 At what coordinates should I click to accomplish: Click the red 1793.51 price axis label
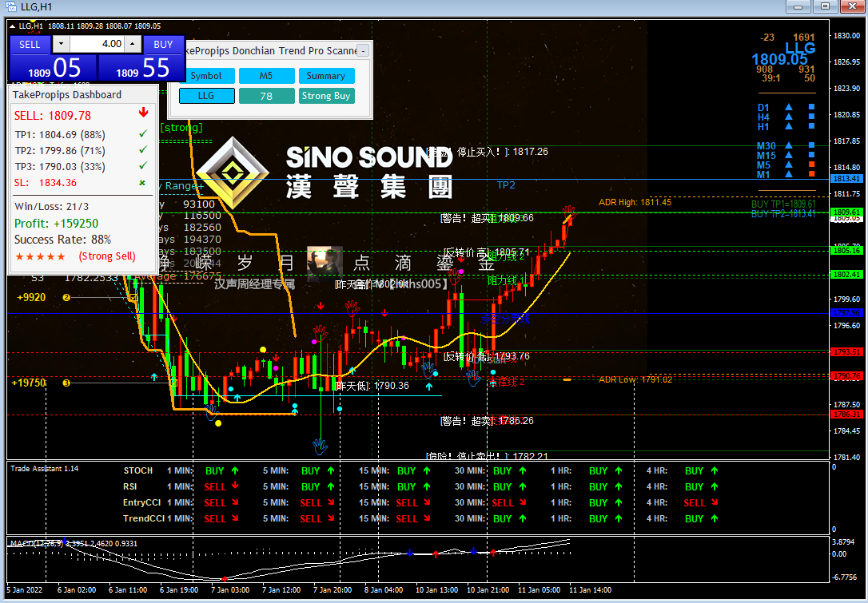pos(846,352)
